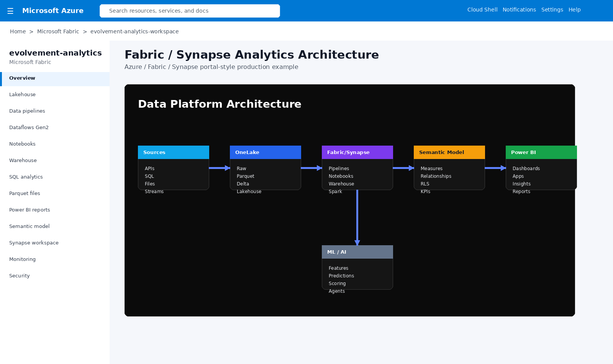Click 'KPIs' in Semantic Model node
613x364 pixels.
click(425, 192)
